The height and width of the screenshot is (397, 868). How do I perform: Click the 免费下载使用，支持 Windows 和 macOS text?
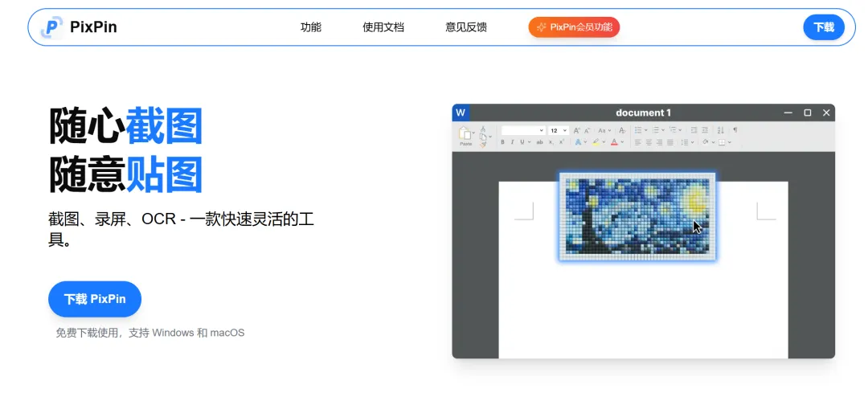click(x=150, y=333)
